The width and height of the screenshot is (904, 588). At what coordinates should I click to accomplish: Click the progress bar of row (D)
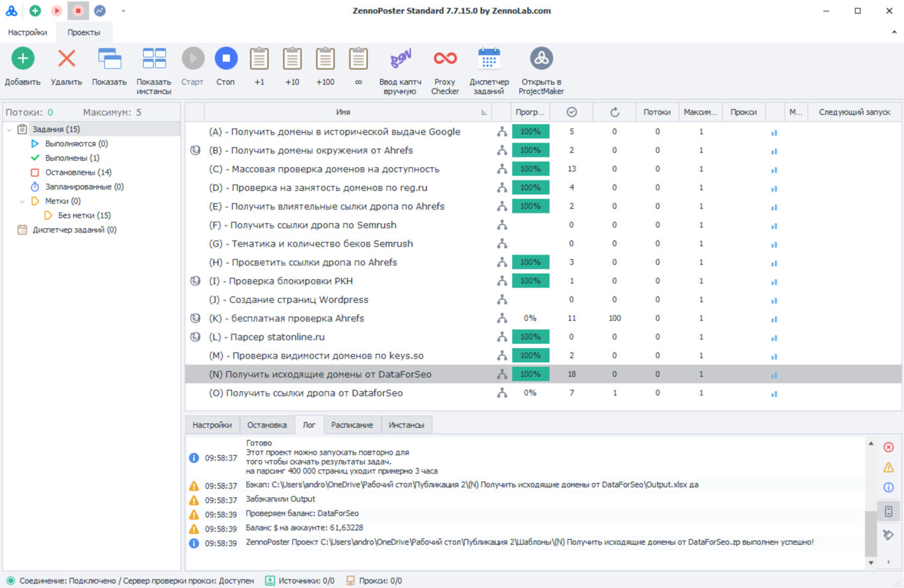(x=531, y=188)
